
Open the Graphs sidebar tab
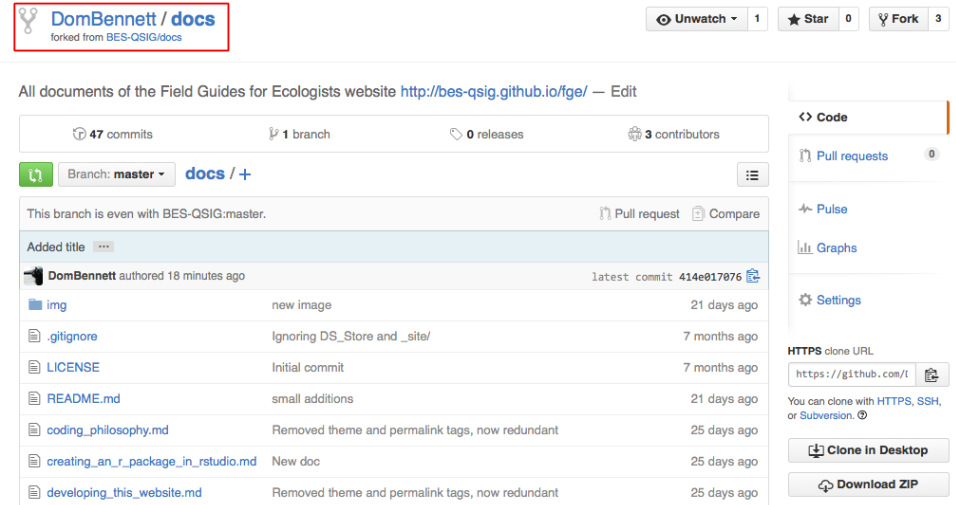[x=836, y=248]
